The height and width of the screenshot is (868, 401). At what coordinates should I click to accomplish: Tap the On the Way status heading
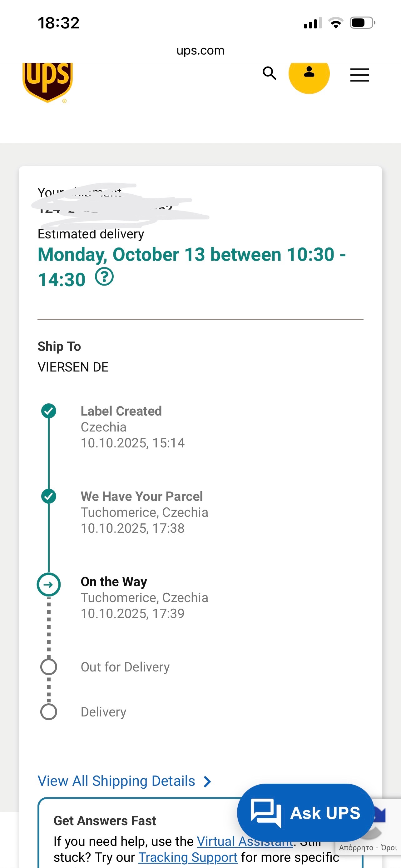click(x=114, y=581)
